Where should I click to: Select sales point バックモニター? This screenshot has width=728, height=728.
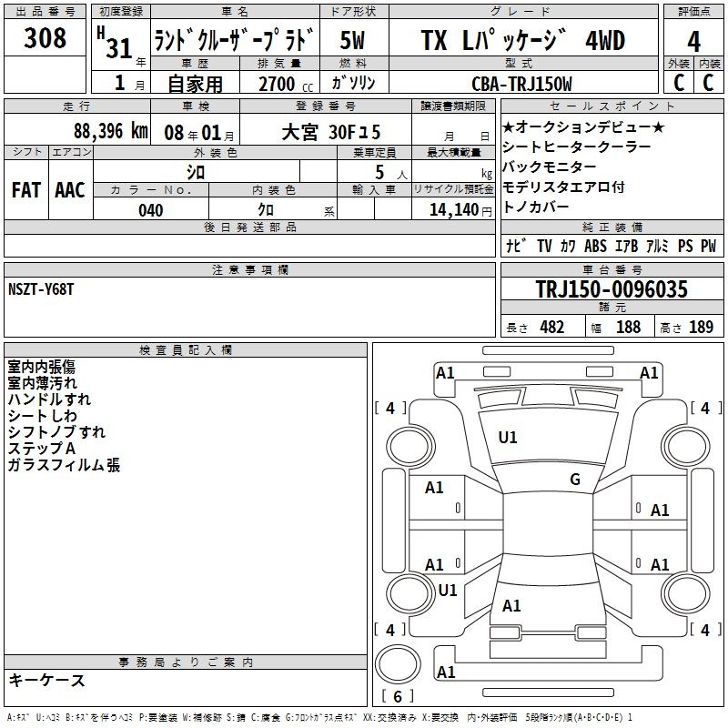pyautogui.click(x=550, y=167)
